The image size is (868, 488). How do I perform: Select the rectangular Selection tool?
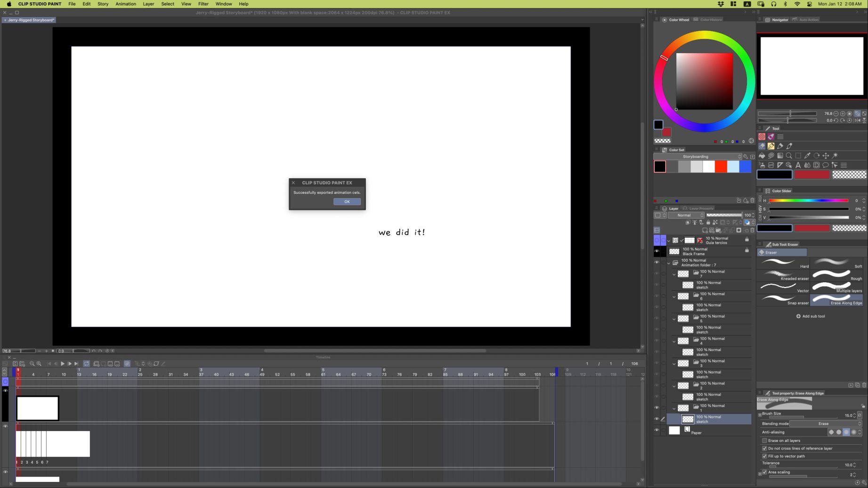click(x=798, y=155)
